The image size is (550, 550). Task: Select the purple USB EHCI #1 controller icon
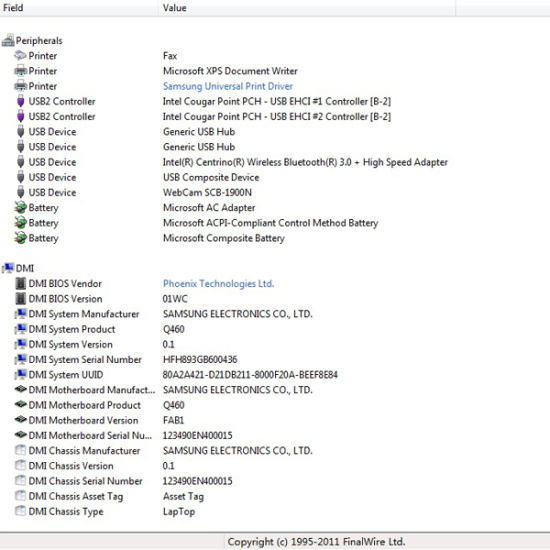click(x=21, y=101)
